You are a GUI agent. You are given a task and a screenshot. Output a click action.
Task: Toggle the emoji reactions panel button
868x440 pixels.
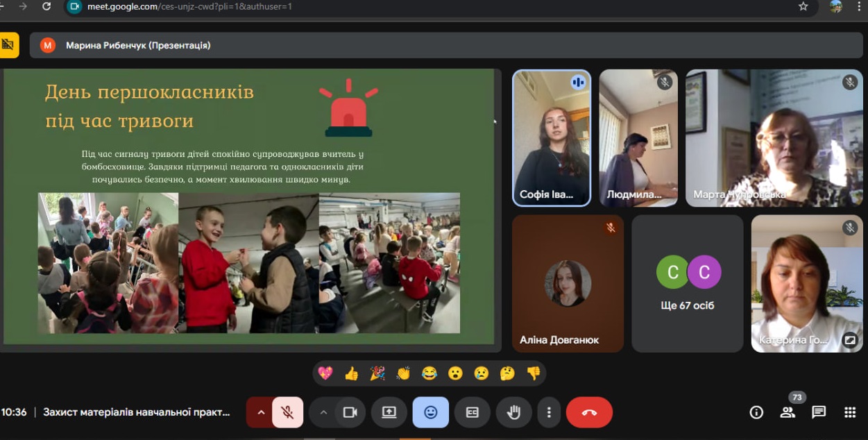click(431, 412)
